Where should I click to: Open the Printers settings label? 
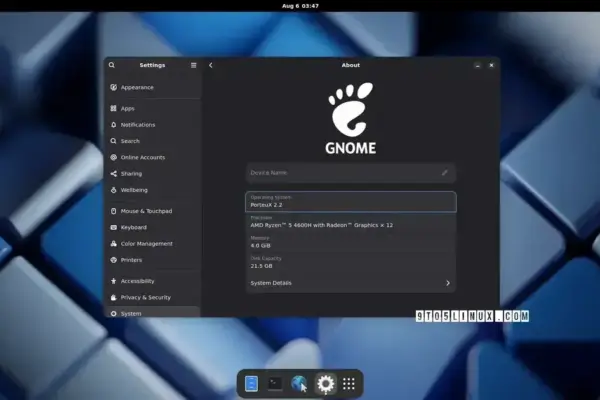tap(131, 260)
